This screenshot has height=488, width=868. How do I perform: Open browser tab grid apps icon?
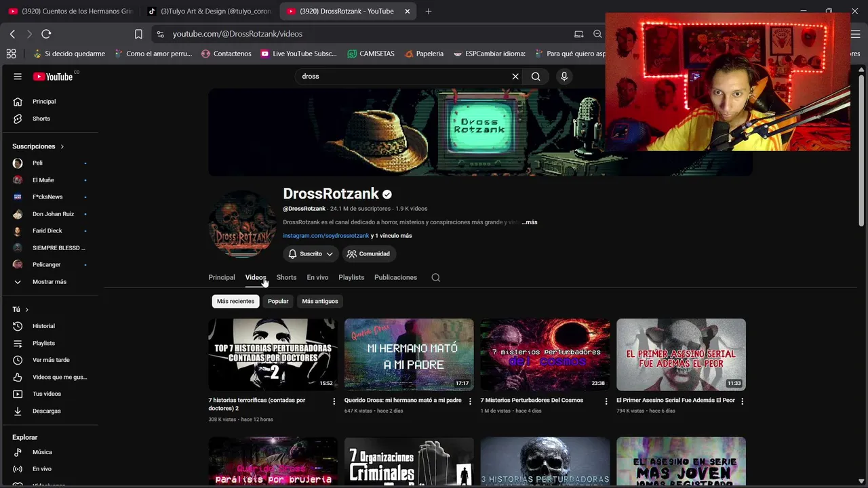click(11, 54)
